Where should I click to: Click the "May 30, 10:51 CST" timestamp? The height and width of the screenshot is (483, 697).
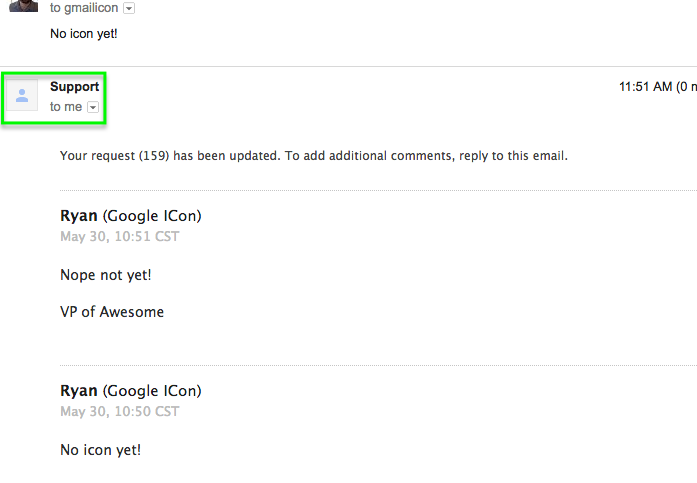(120, 237)
